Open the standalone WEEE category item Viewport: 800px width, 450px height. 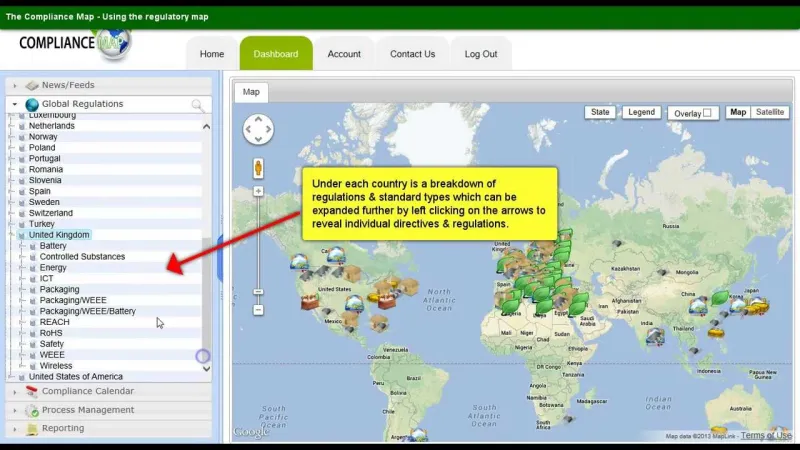point(52,355)
